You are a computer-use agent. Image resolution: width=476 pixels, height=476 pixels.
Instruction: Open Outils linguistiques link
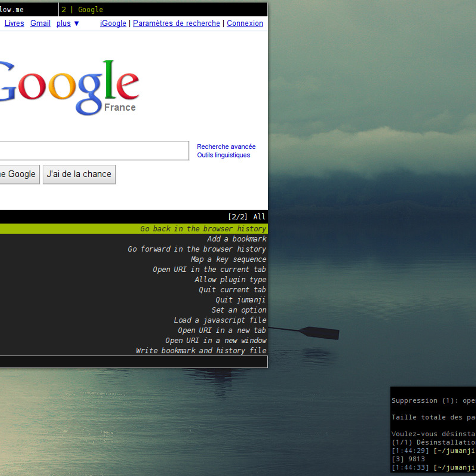(223, 155)
